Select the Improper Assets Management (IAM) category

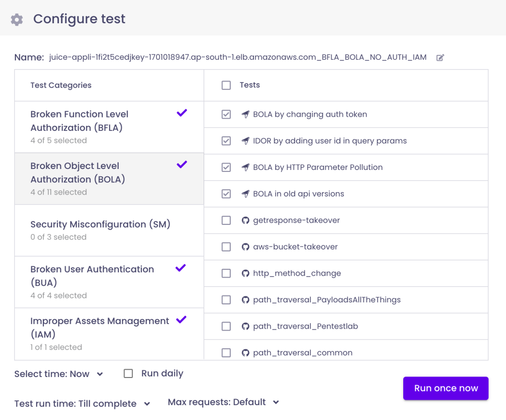point(100,333)
